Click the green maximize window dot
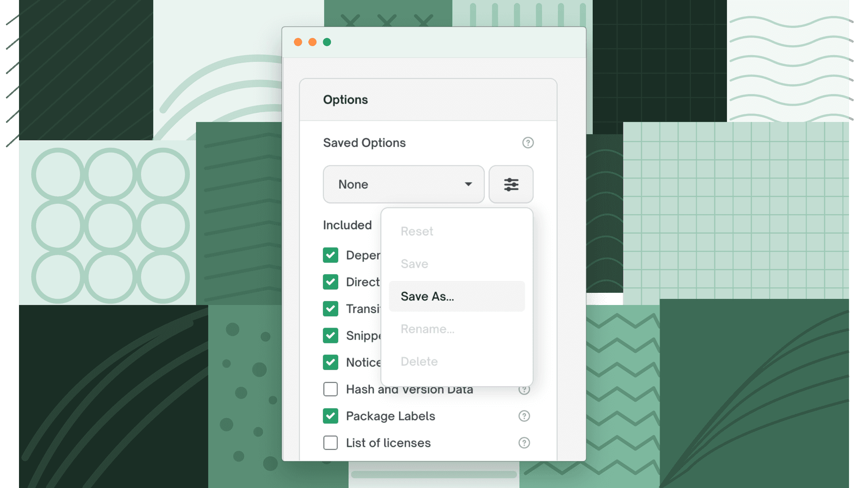868x488 pixels. pyautogui.click(x=327, y=42)
